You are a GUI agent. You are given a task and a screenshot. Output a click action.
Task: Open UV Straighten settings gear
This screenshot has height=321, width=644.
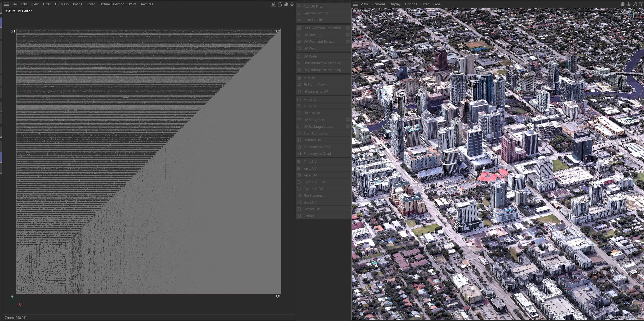pos(348,120)
